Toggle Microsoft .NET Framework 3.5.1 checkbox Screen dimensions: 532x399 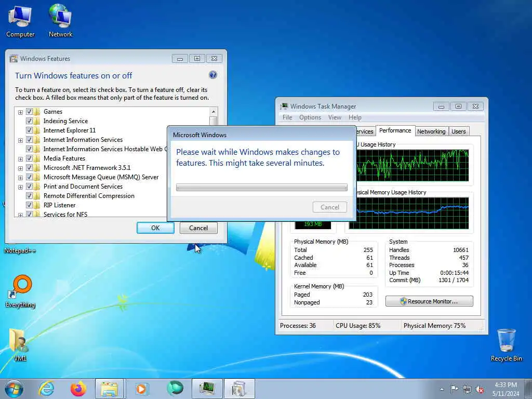pos(29,168)
